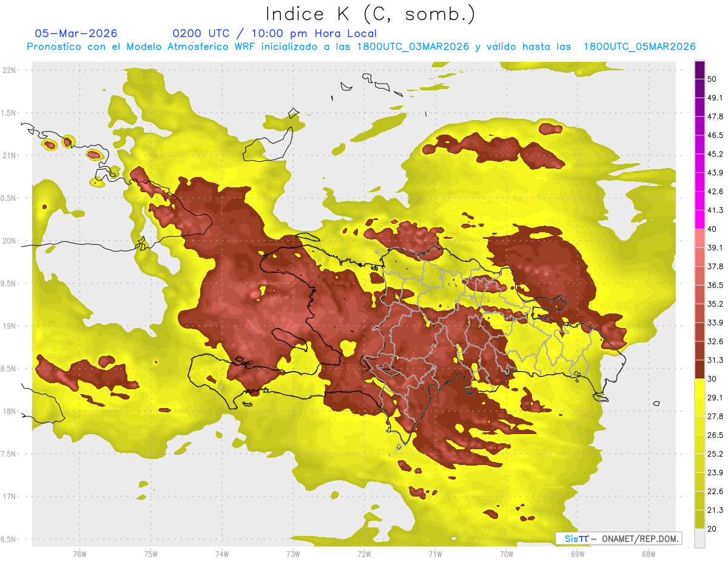This screenshot has height=562, width=728.
Task: Click "0200 UTC / 10:00 pm Hora Local" timestamp
Action: tap(275, 33)
